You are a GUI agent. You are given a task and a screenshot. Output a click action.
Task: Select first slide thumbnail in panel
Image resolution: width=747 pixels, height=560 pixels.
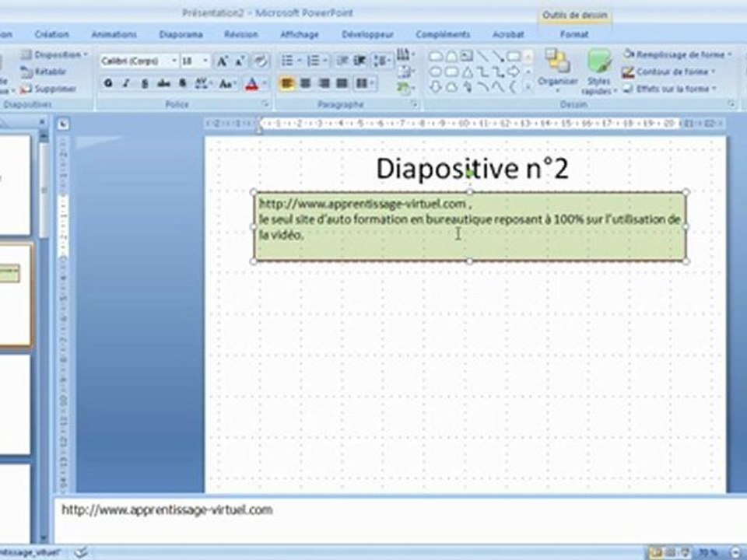[14, 185]
